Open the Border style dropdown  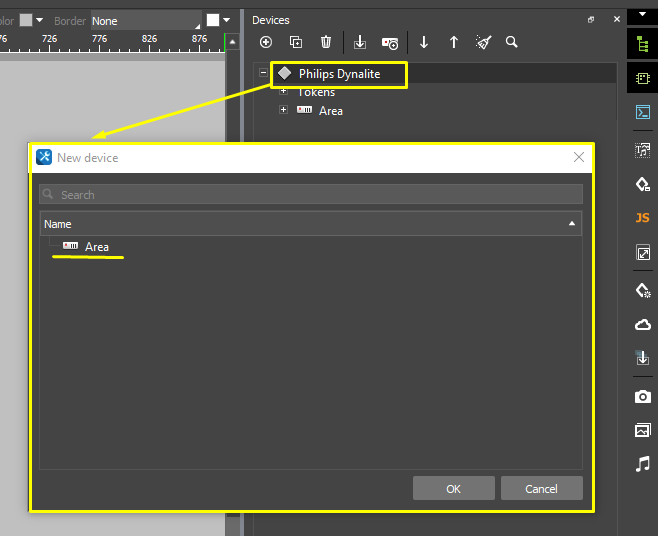[145, 20]
